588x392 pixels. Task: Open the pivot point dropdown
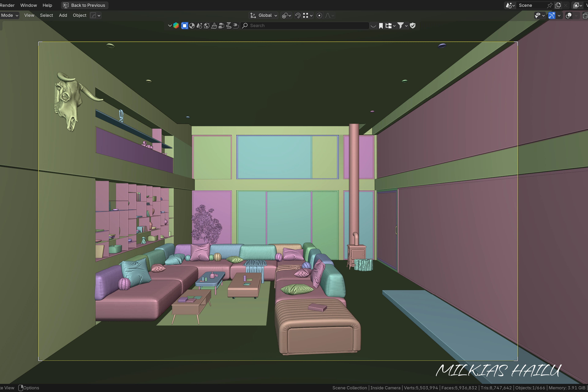coord(286,15)
